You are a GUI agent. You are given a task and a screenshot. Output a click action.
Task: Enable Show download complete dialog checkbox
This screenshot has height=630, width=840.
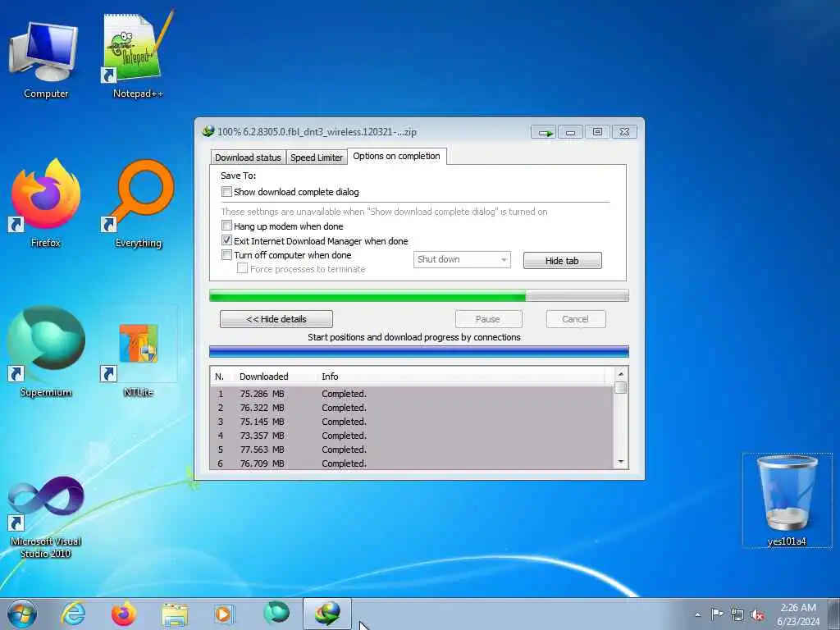coord(226,191)
